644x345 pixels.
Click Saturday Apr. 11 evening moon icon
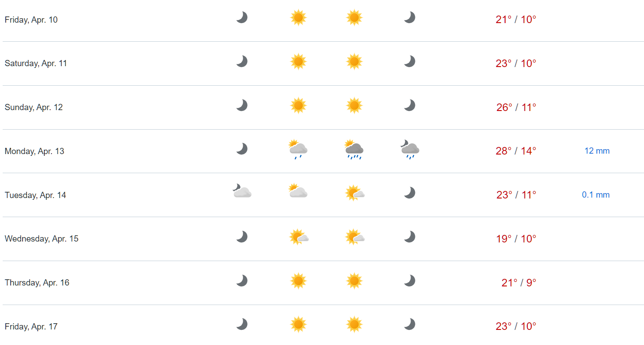coord(409,61)
